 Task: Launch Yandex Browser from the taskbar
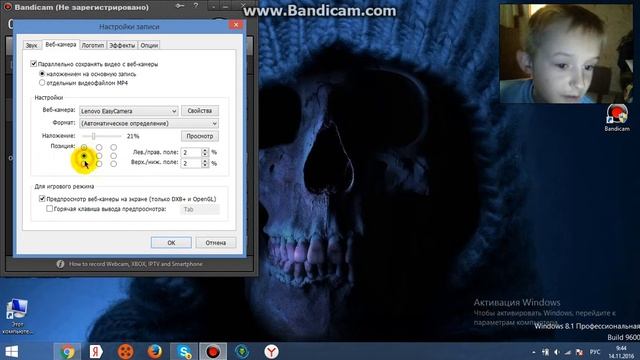tap(271, 351)
